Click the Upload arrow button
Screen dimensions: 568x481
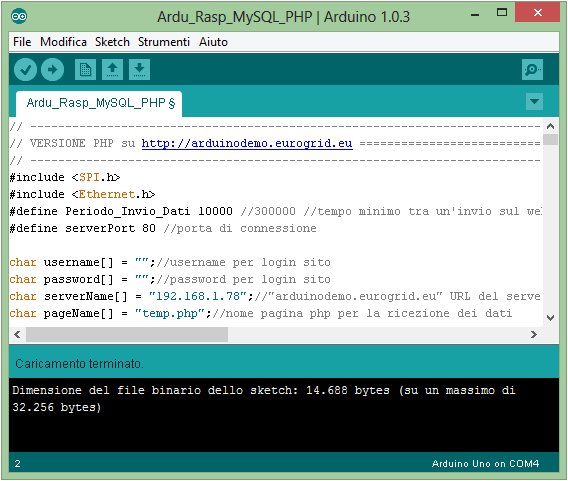tap(53, 70)
